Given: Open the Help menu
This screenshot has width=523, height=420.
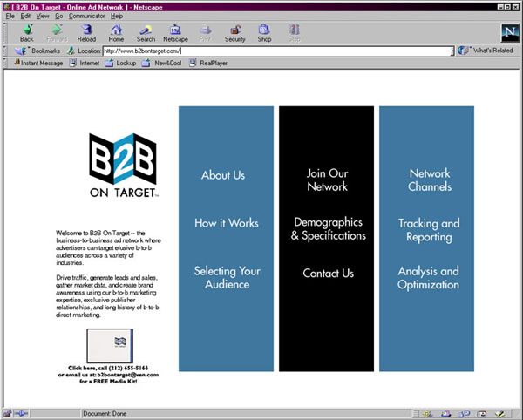Looking at the screenshot, I should click(x=117, y=16).
